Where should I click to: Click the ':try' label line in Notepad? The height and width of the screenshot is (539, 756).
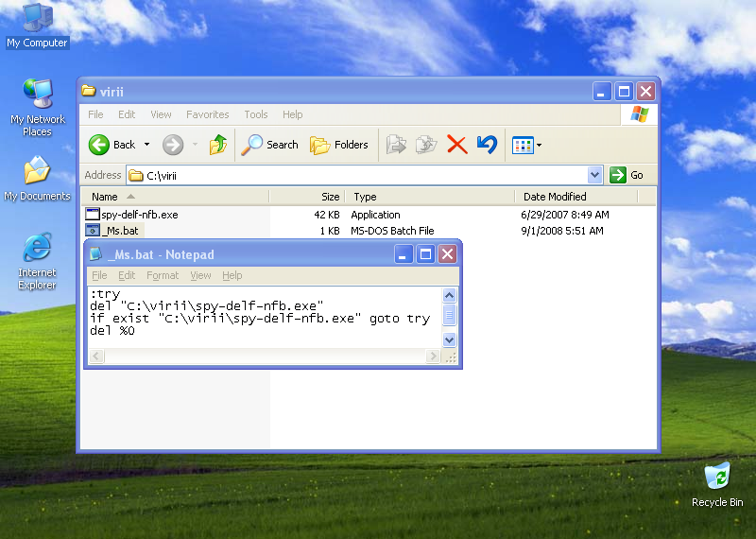[x=105, y=294]
